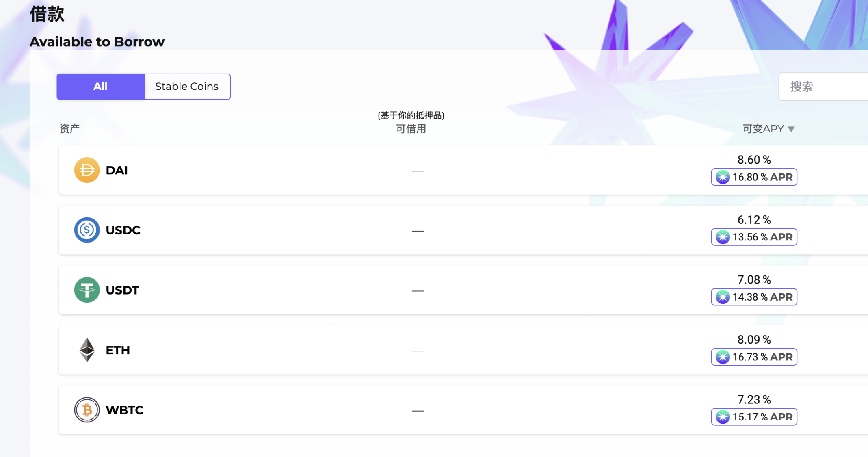
Task: Open the 14.38 % APR badge for USDT
Action: 754,297
